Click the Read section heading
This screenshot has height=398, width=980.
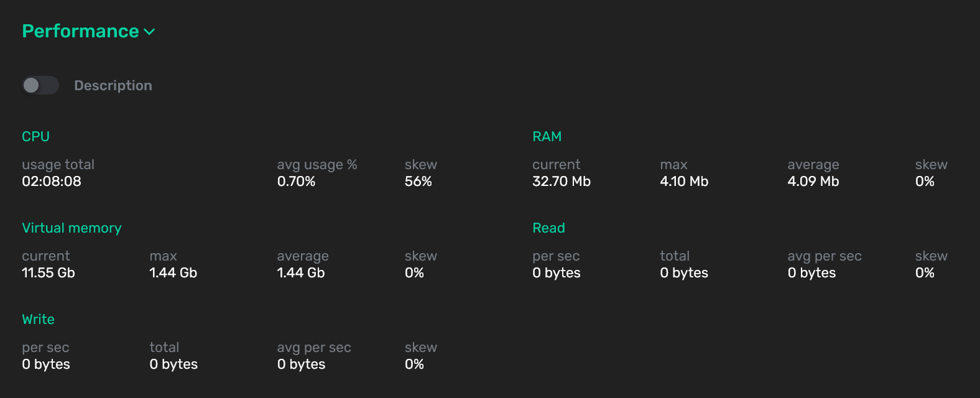(x=548, y=228)
